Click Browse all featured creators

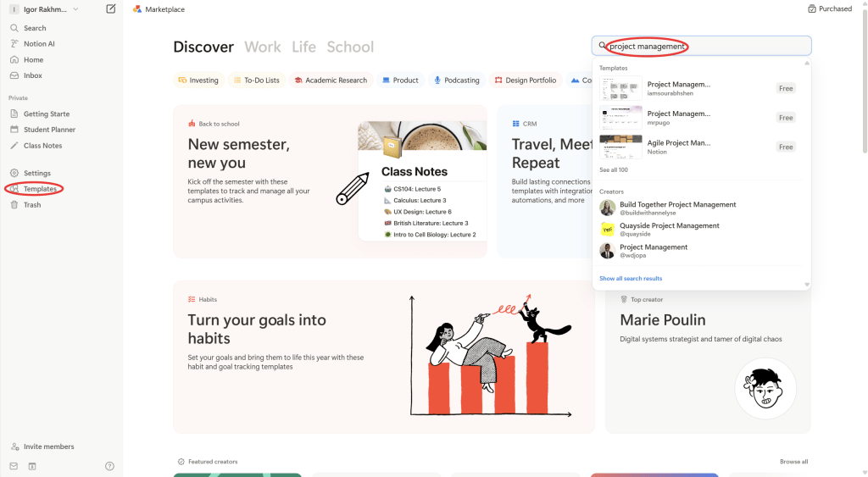click(x=793, y=462)
